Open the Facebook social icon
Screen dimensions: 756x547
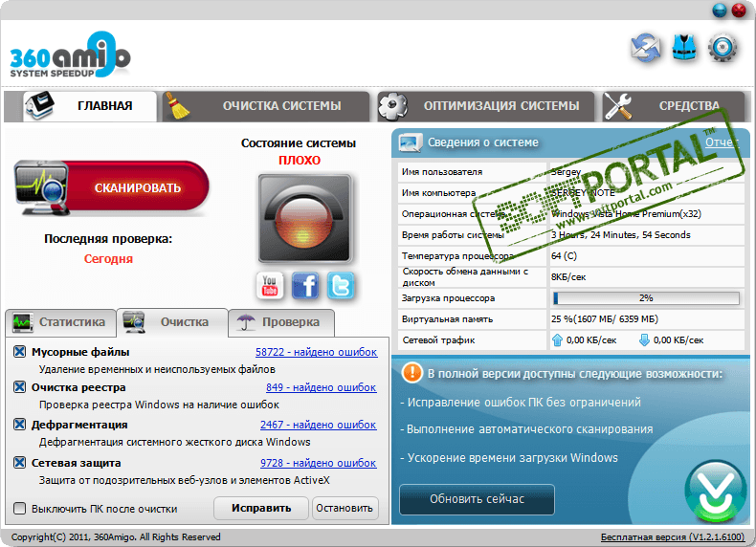click(305, 286)
